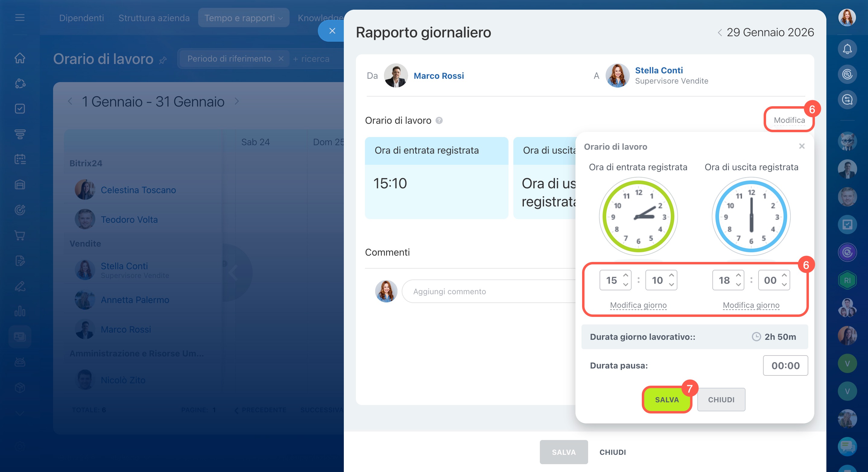The height and width of the screenshot is (472, 868).
Task: Open the Dipendenti menu tab
Action: [81, 18]
